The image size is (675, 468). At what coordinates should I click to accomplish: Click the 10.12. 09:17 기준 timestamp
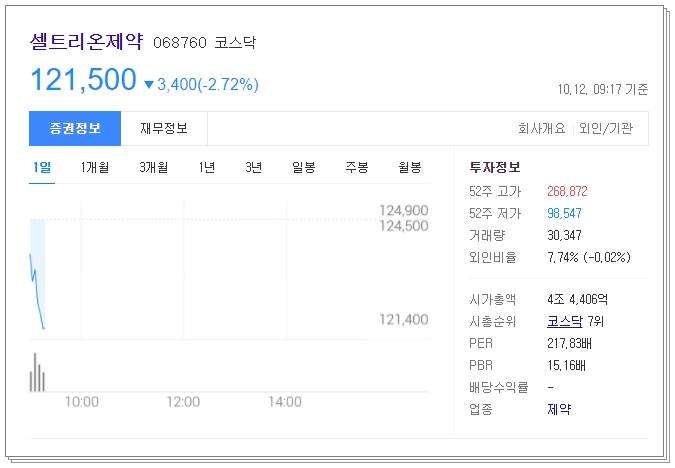[603, 89]
